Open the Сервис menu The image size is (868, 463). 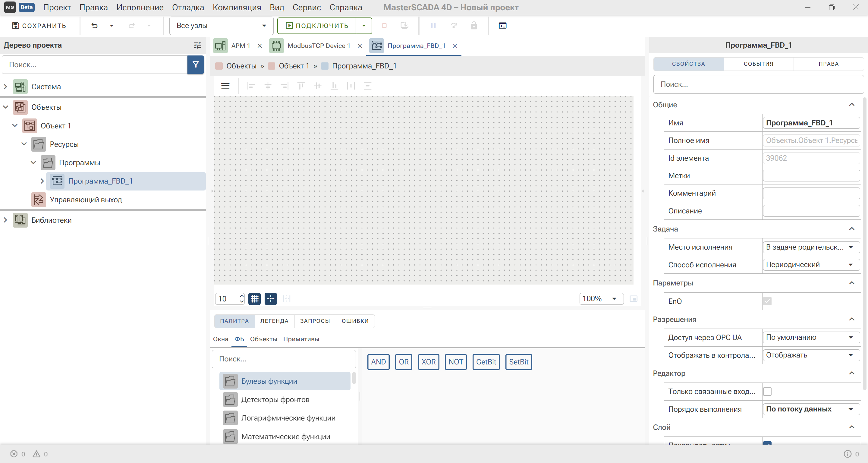click(x=306, y=8)
